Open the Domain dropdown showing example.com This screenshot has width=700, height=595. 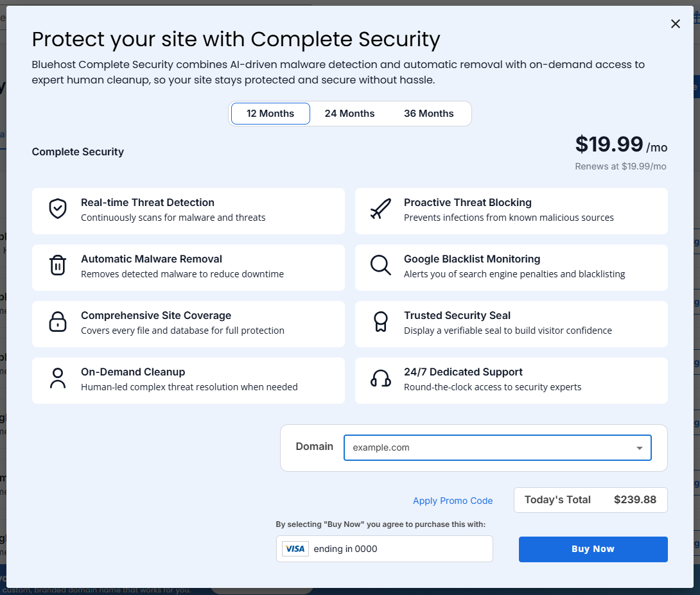point(497,447)
